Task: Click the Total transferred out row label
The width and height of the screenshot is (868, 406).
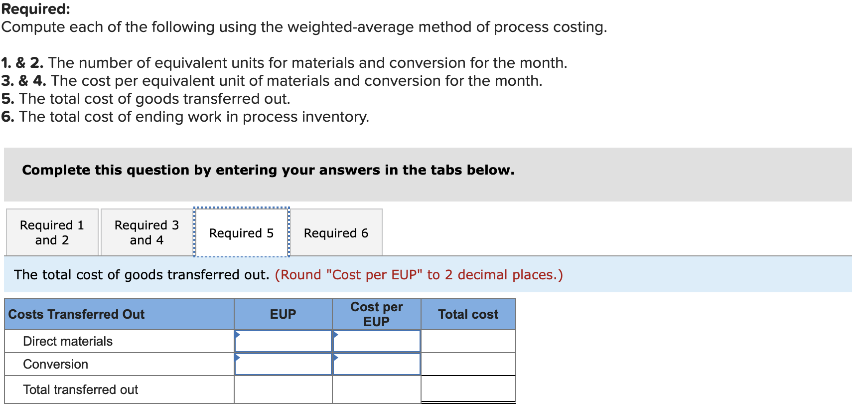Action: click(x=80, y=390)
